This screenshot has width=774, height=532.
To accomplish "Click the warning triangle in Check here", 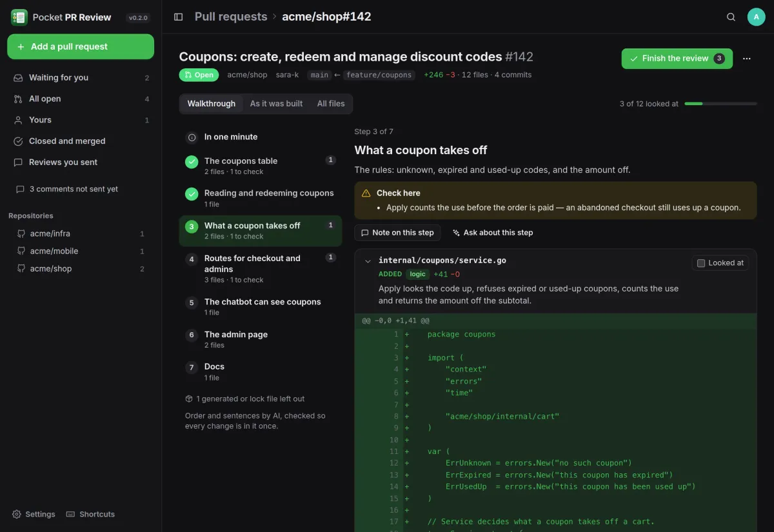I will pyautogui.click(x=366, y=193).
